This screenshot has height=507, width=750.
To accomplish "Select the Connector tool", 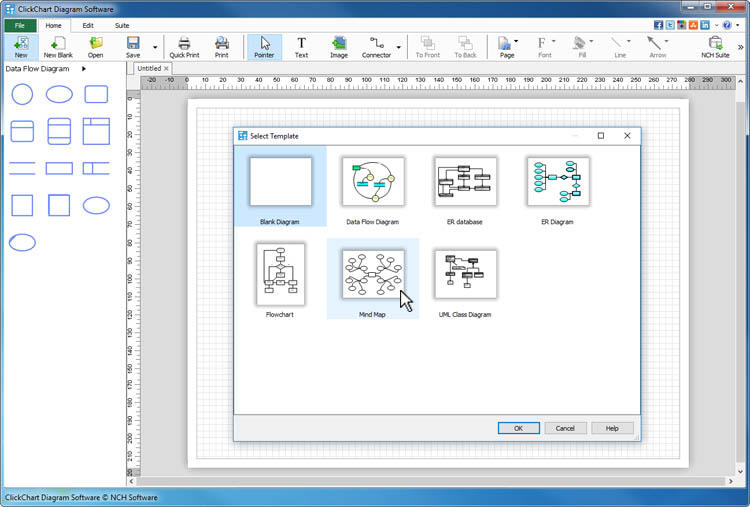I will 376,47.
